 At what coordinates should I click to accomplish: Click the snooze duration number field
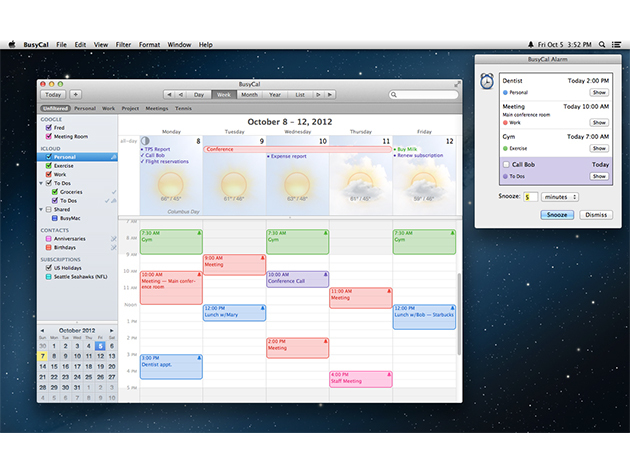[x=530, y=197]
